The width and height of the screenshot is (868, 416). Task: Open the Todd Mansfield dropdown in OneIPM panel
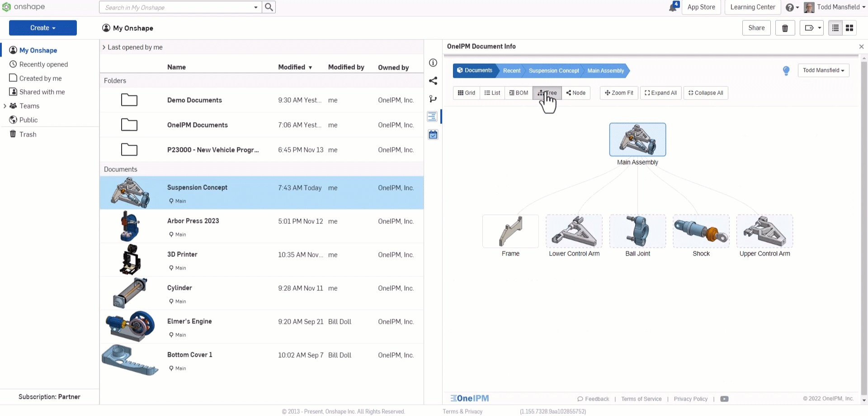823,71
